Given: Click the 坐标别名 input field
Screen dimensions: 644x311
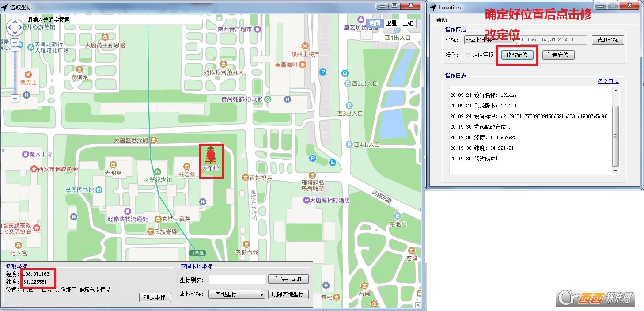Looking at the screenshot, I should tap(237, 279).
